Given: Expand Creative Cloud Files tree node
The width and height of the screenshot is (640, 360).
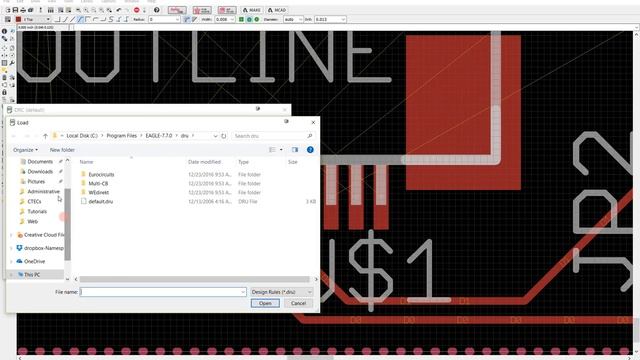Looking at the screenshot, I should tap(11, 235).
